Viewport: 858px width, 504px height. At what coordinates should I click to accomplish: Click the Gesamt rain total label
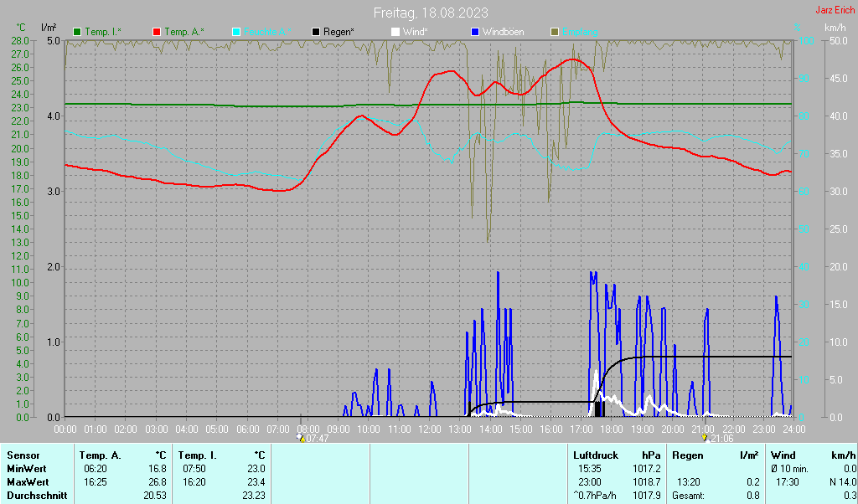click(x=689, y=496)
